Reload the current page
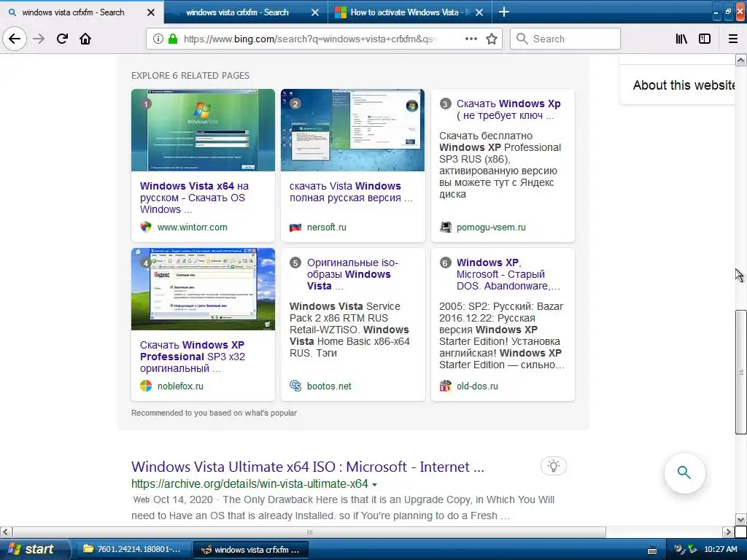Viewport: 747px width, 560px height. click(x=62, y=39)
